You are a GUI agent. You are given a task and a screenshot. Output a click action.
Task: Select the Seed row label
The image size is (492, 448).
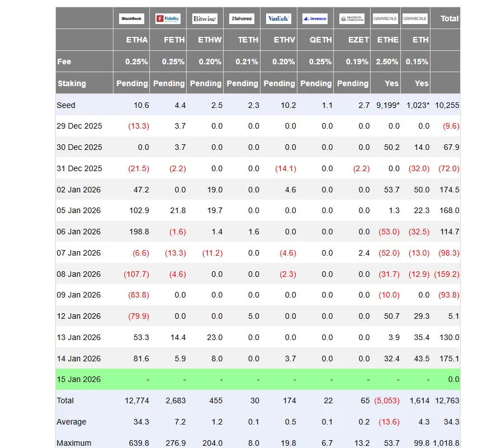pos(66,105)
